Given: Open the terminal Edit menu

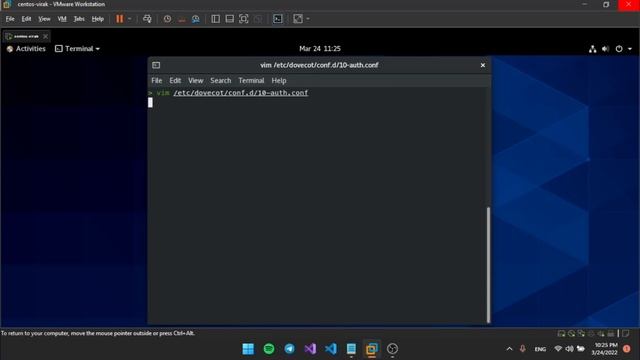Looking at the screenshot, I should (x=175, y=80).
